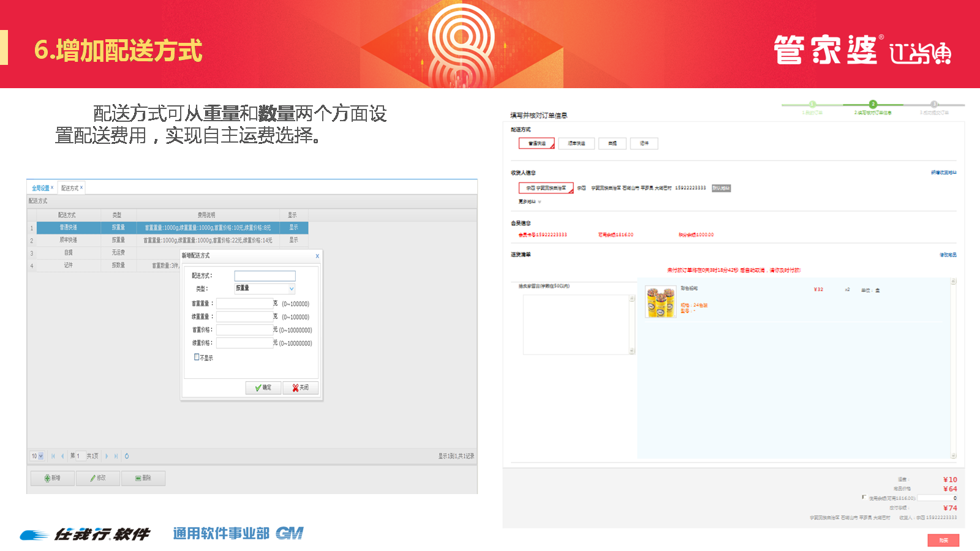Close the 新增配送方式 dialog with X
980x551 pixels.
click(x=317, y=256)
